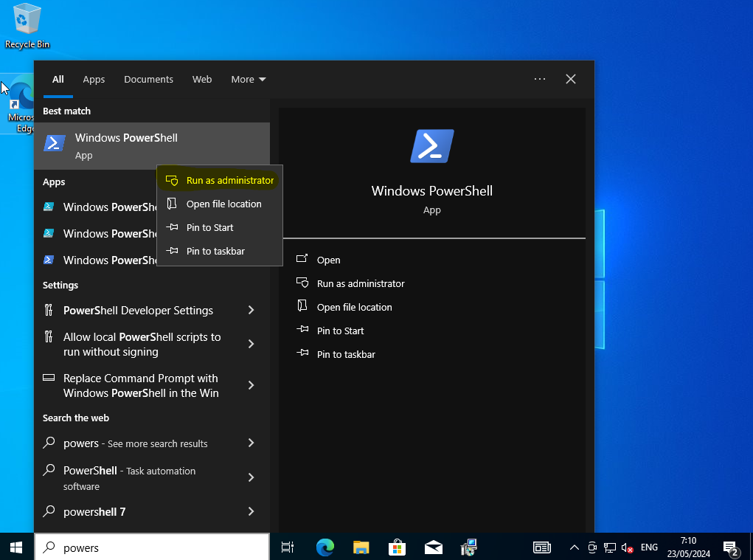This screenshot has width=753, height=560.
Task: Click the shield icon beside context Run as administrator
Action: coord(172,180)
